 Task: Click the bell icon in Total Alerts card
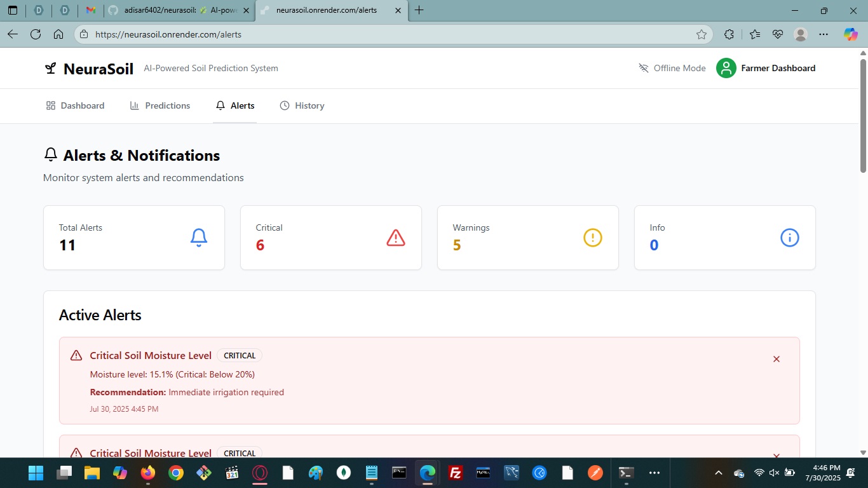pyautogui.click(x=199, y=238)
